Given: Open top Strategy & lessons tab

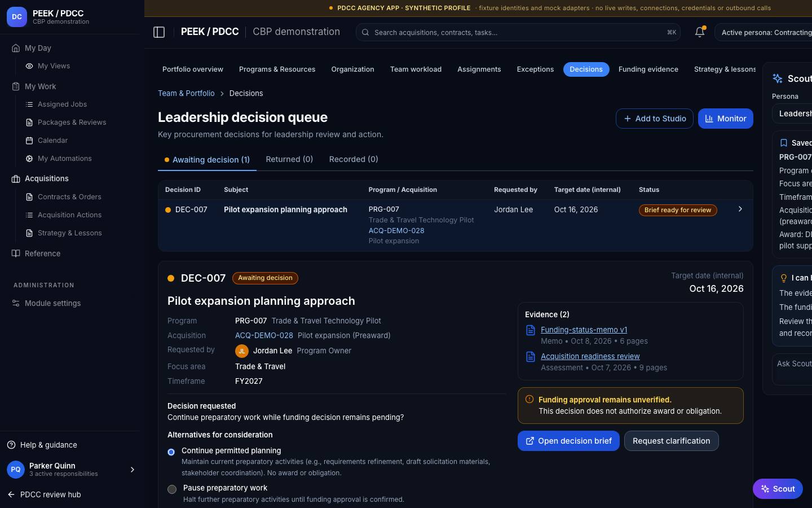Looking at the screenshot, I should (x=725, y=69).
